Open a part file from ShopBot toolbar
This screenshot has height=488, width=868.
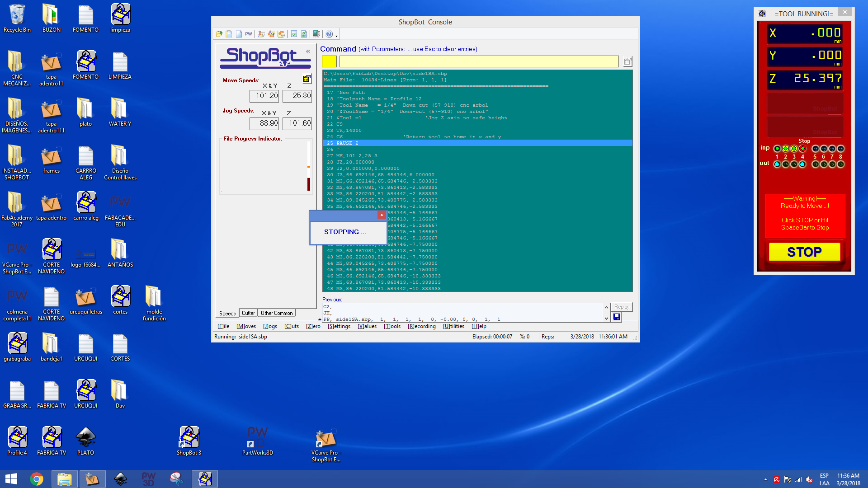219,34
